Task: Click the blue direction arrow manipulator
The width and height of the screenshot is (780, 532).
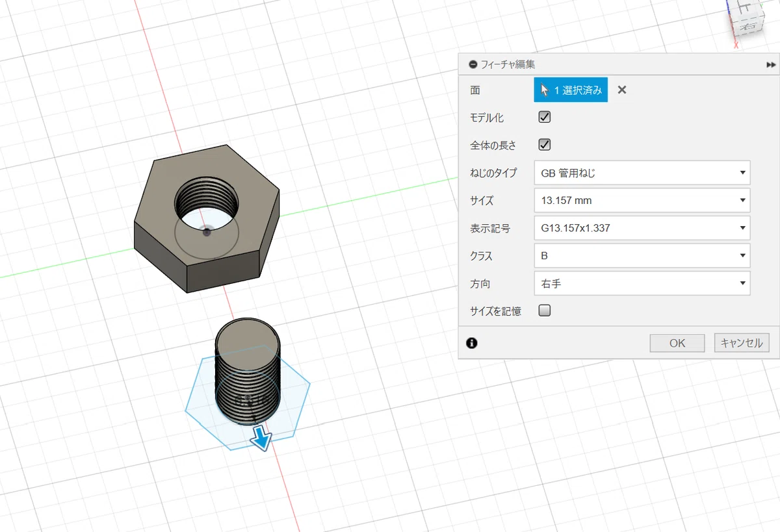Action: (261, 438)
